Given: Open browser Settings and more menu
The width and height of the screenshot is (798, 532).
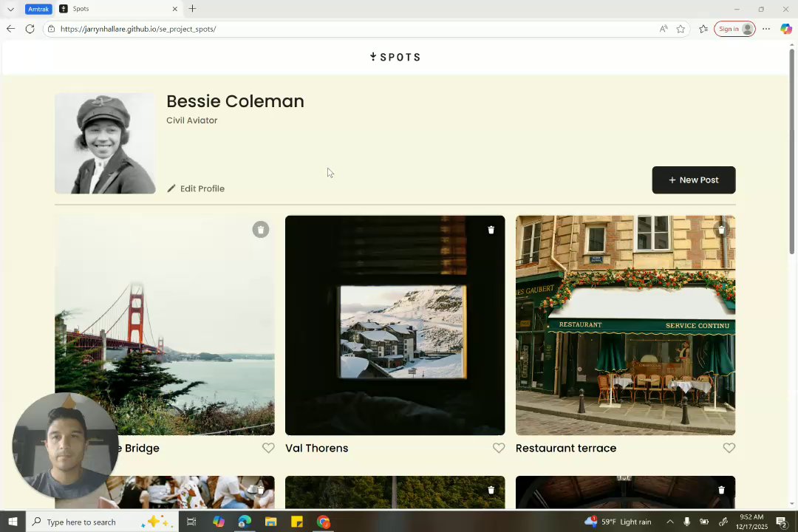Looking at the screenshot, I should tap(766, 29).
